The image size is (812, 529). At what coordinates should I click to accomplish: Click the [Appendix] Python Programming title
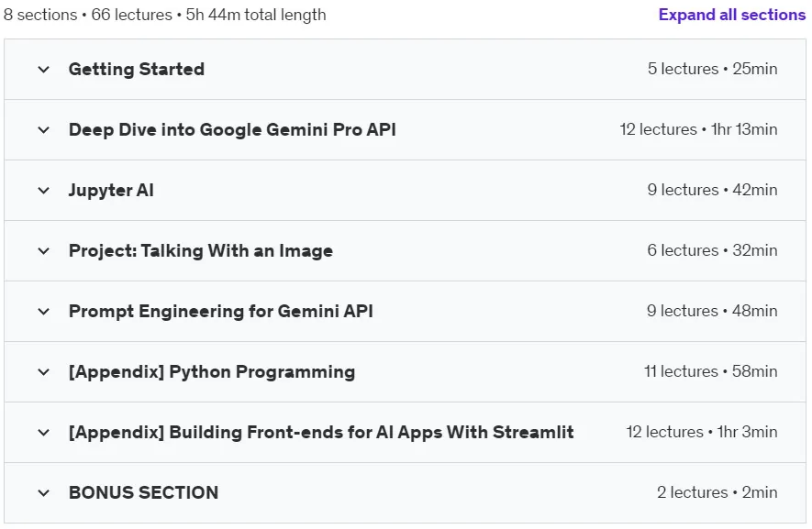212,371
